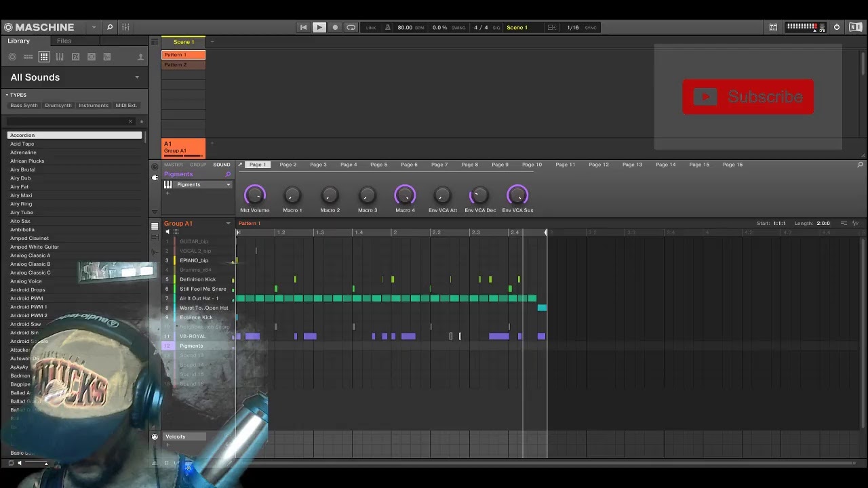This screenshot has width=868, height=488.
Task: Toggle the browser panel icon at top right
Action: click(x=773, y=27)
